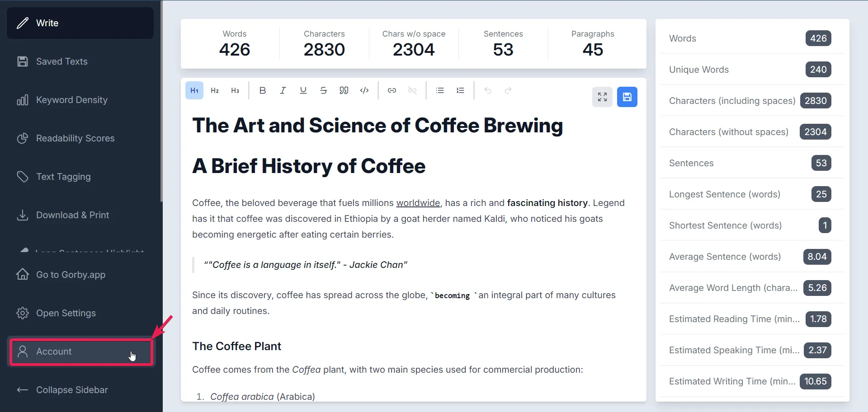Toggle Heading 1 formatting

194,90
